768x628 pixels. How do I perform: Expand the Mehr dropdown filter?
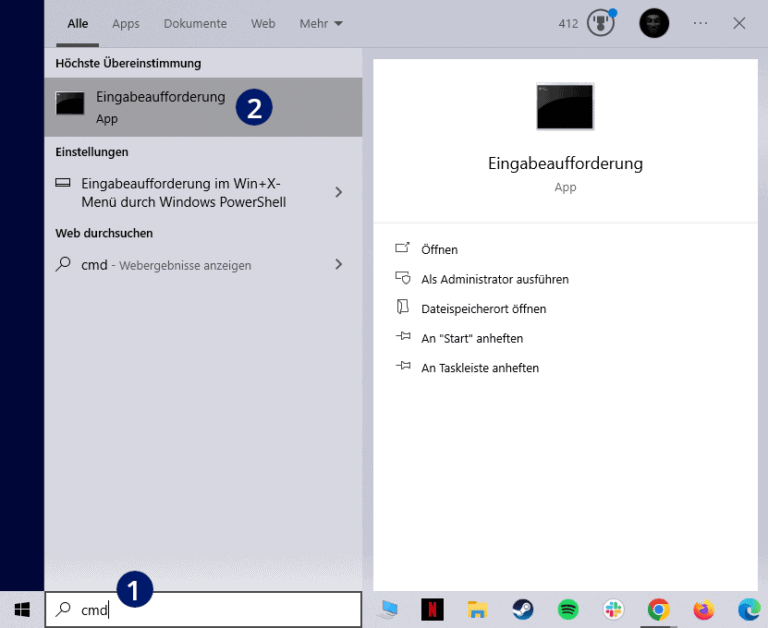321,23
